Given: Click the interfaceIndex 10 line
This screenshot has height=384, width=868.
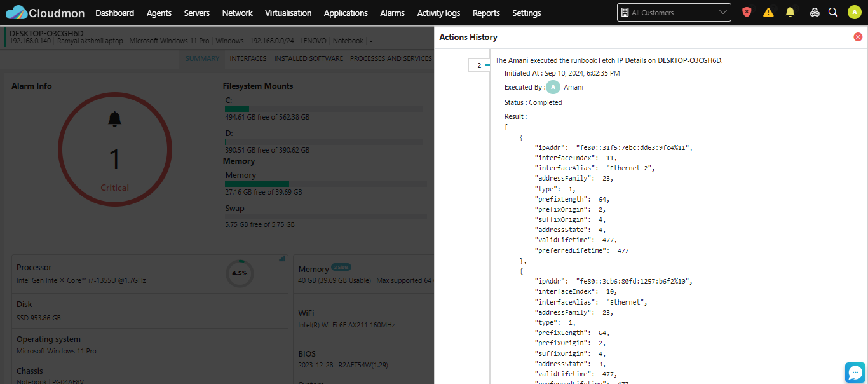Looking at the screenshot, I should (576, 292).
